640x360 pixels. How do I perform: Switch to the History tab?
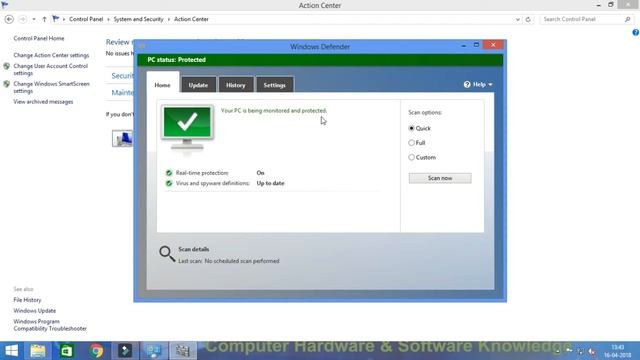pos(236,85)
